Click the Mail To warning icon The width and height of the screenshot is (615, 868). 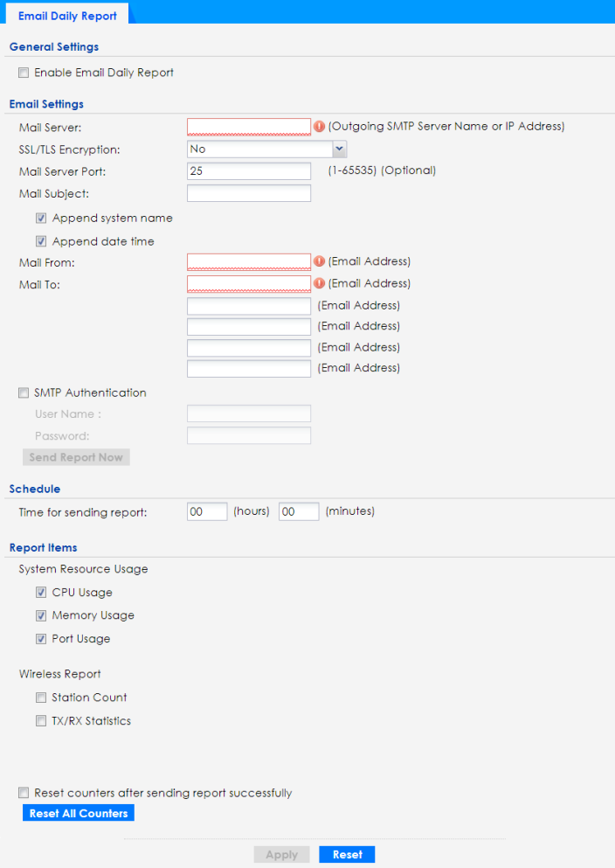tap(319, 283)
